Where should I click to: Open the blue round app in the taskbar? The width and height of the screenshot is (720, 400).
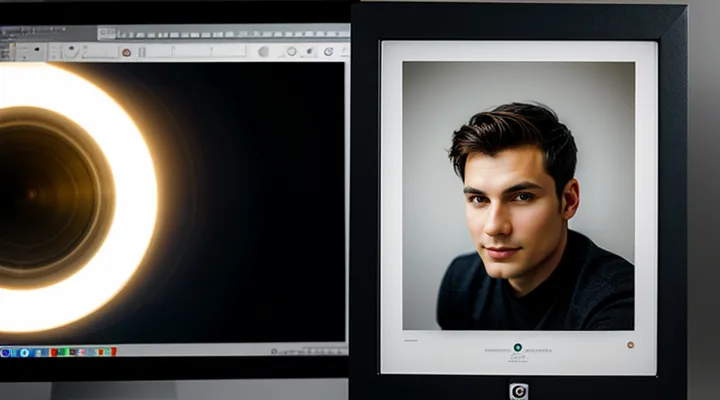[x=24, y=352]
